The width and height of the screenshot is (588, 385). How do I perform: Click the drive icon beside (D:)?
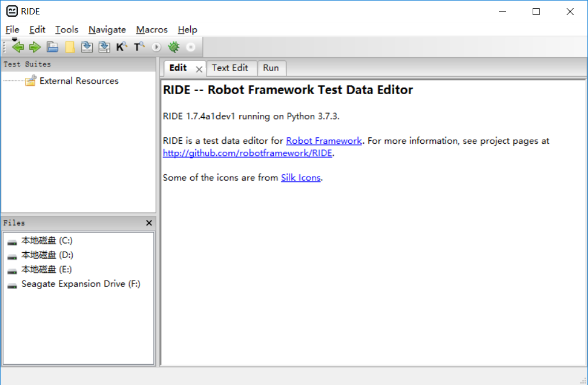(12, 257)
